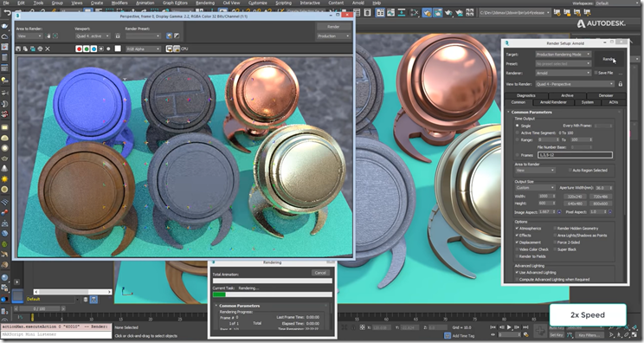Open the View to Render Quad 4 dropdown
The height and width of the screenshot is (343, 644).
[575, 84]
